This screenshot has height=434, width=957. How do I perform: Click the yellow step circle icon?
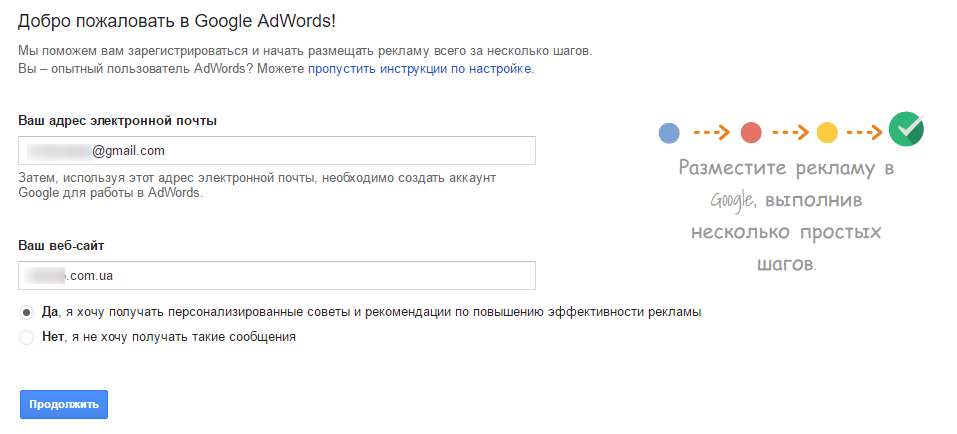coord(827,132)
